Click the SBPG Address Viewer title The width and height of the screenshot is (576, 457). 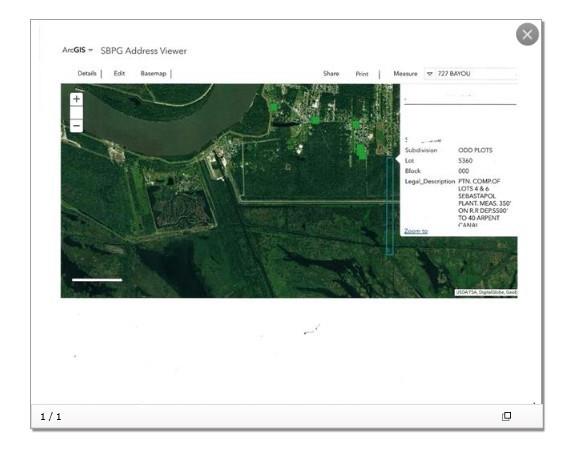pyautogui.click(x=144, y=51)
